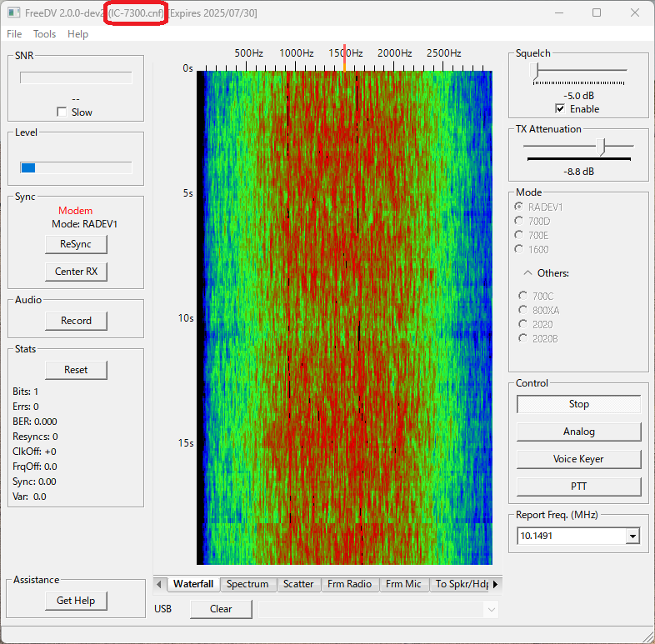Click the ReSync button

coord(76,244)
